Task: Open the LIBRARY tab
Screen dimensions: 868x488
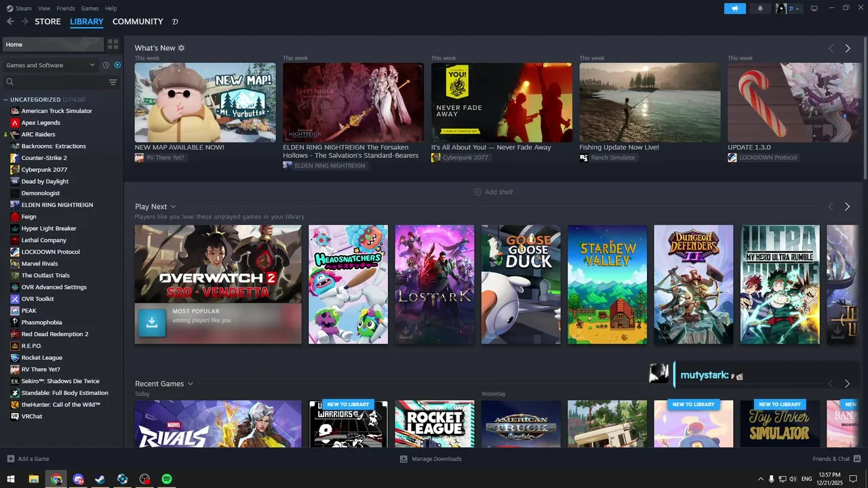Action: tap(87, 22)
